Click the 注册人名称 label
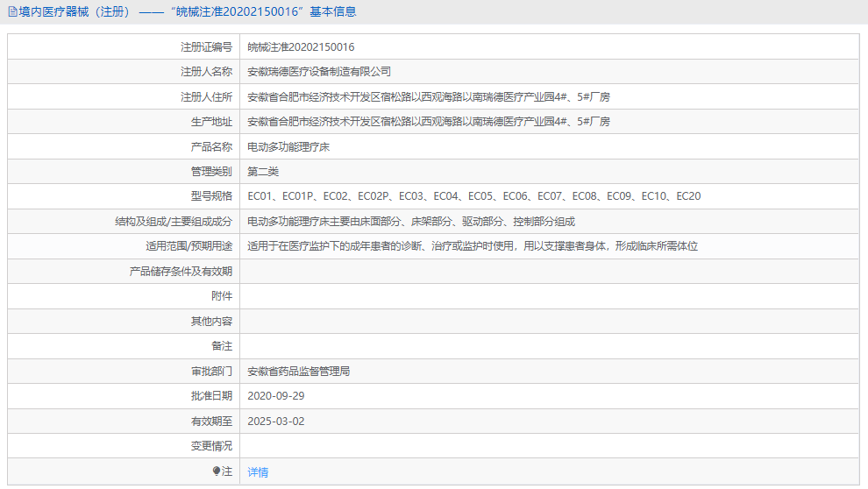Screen dimensions: 868x489 point(207,71)
